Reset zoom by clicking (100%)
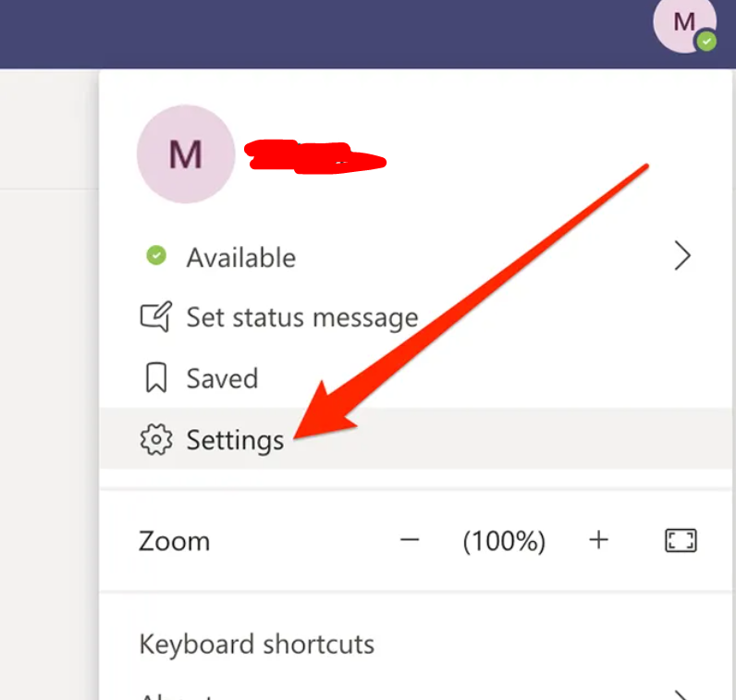736x700 pixels. click(x=504, y=540)
